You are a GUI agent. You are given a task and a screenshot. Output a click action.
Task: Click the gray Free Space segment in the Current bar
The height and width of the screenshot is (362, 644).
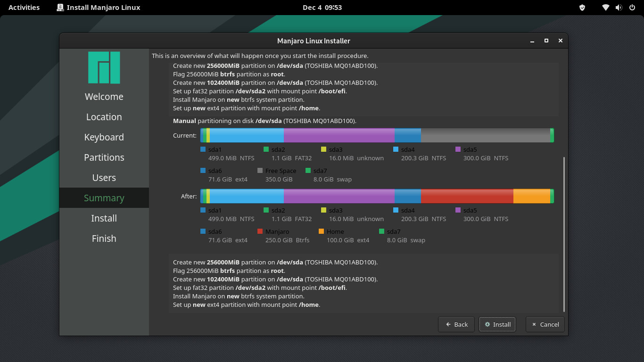pos(485,135)
